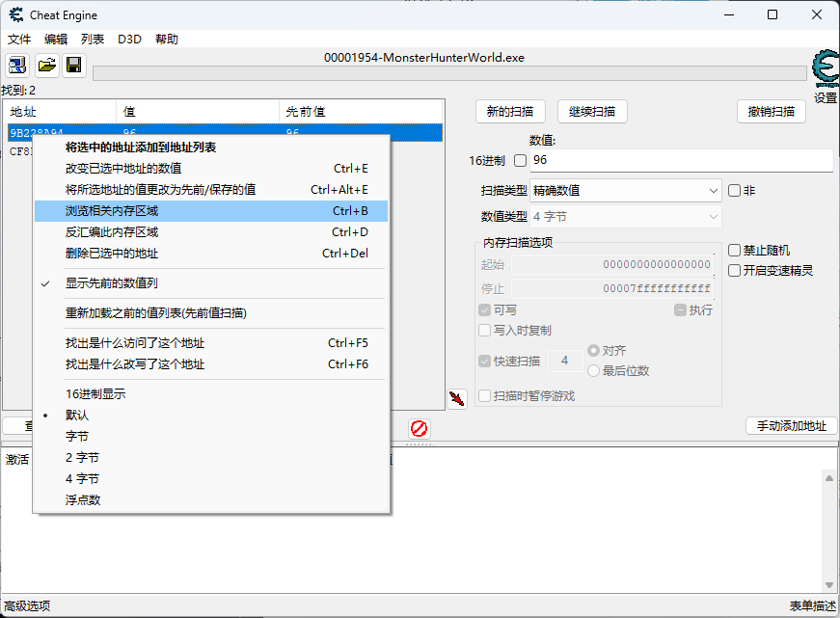Click the Cheat Engine title bar icon
The image size is (840, 618).
pyautogui.click(x=17, y=14)
